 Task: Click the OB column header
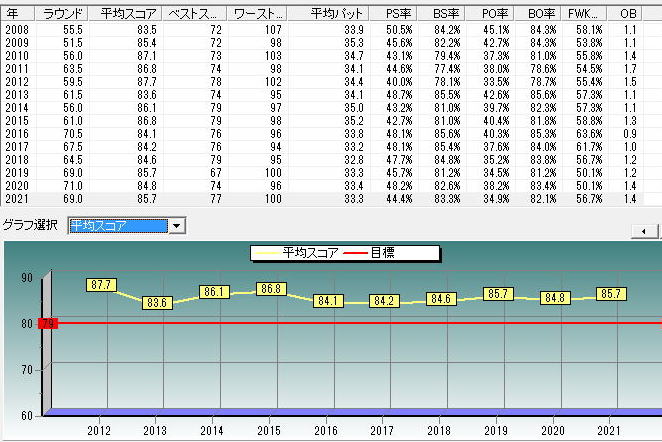[x=624, y=14]
